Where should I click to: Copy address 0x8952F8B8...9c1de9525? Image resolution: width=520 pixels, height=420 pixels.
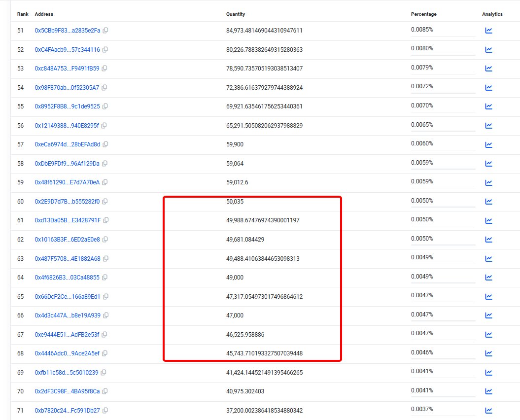tap(105, 106)
